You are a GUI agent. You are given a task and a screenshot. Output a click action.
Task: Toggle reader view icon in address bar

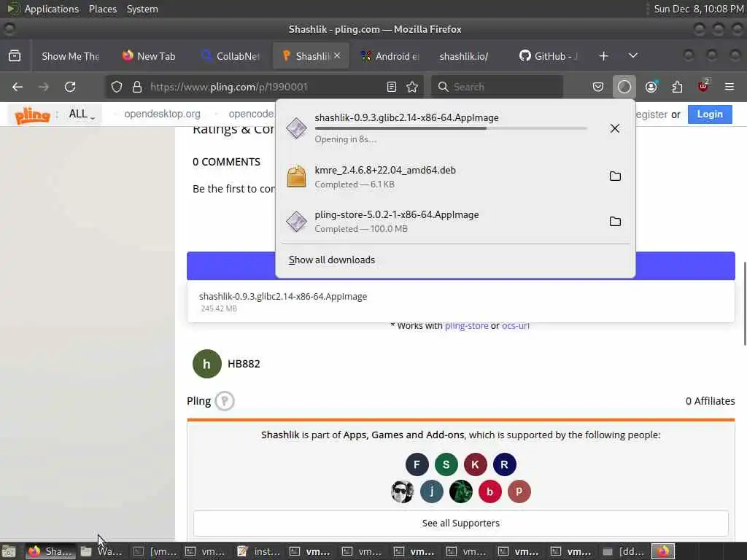392,87
